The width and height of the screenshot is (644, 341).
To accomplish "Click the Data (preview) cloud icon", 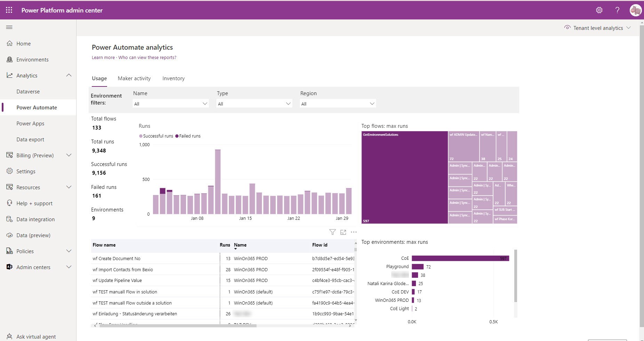I will pos(10,235).
